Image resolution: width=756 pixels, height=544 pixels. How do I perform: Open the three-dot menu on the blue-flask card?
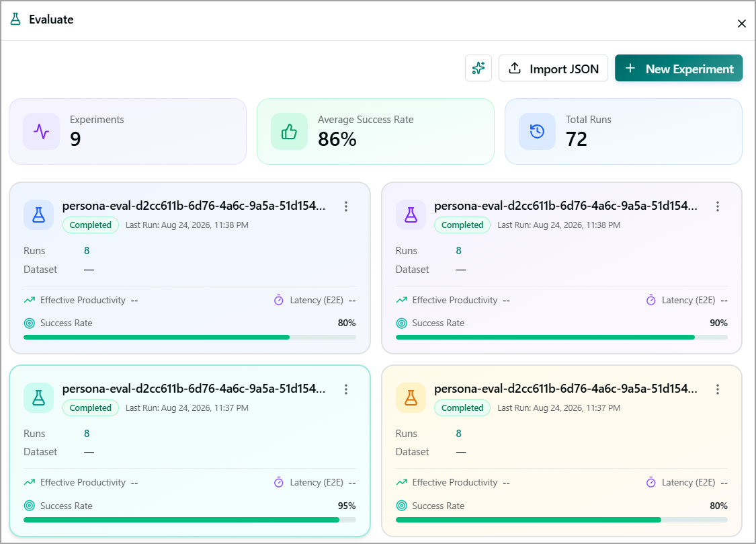[x=345, y=206]
